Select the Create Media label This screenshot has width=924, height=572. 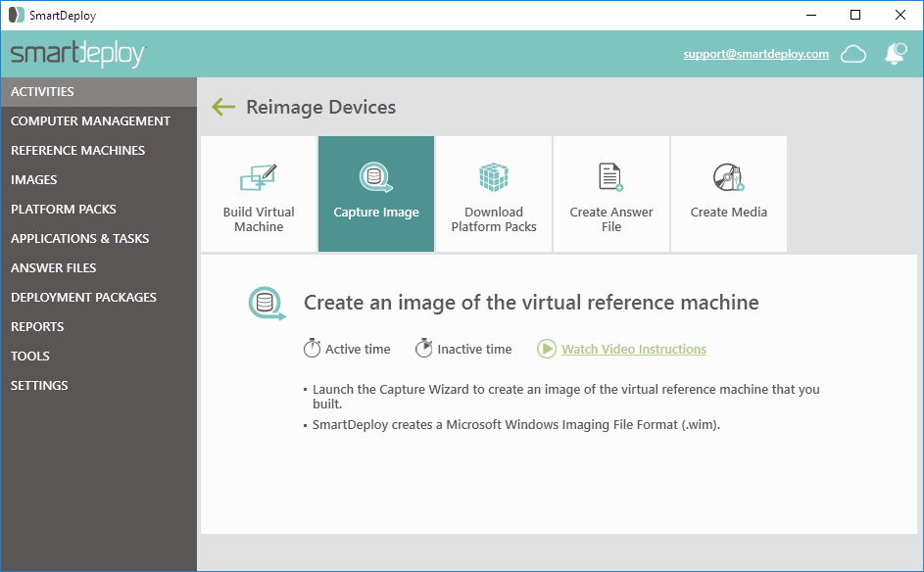click(729, 213)
